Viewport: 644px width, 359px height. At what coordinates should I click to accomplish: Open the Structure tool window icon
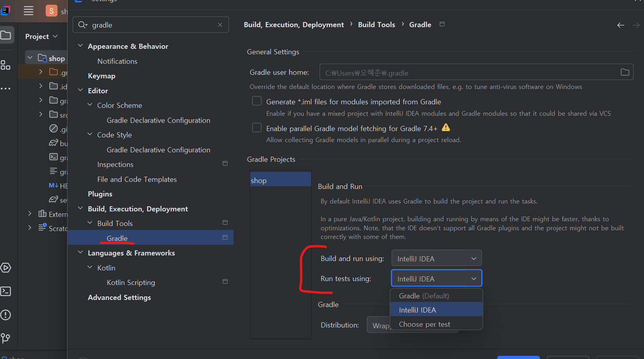[6, 65]
